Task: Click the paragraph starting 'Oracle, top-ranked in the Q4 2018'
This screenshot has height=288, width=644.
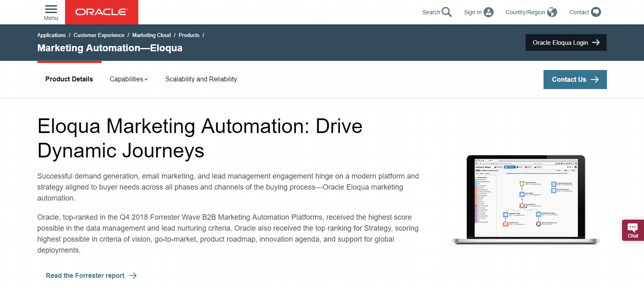Action: tap(228, 234)
